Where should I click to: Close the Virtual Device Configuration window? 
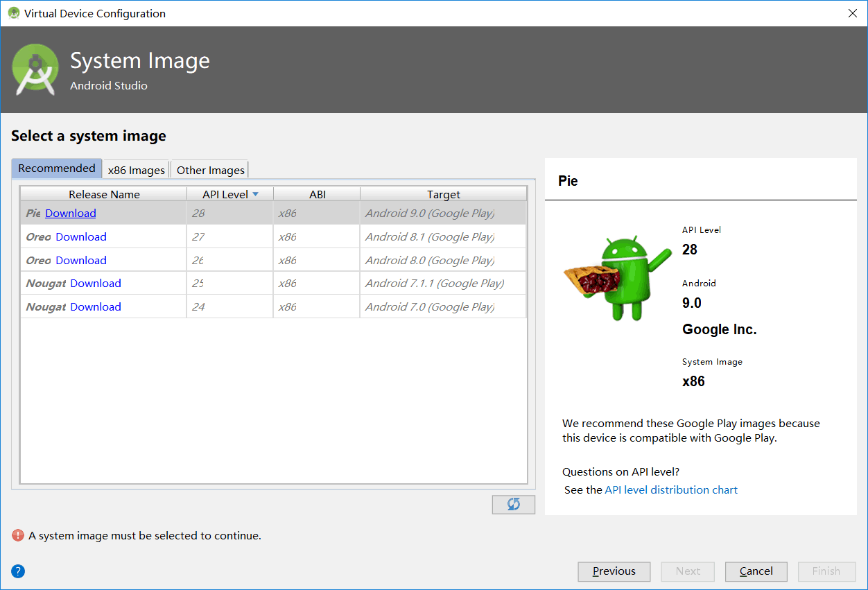click(852, 13)
